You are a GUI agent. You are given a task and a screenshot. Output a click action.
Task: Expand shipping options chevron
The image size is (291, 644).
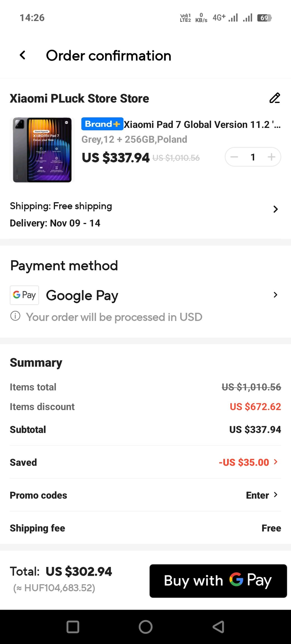(x=275, y=209)
